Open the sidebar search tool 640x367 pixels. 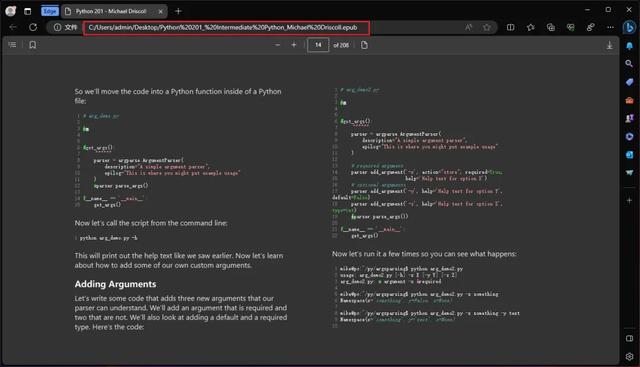point(629,64)
